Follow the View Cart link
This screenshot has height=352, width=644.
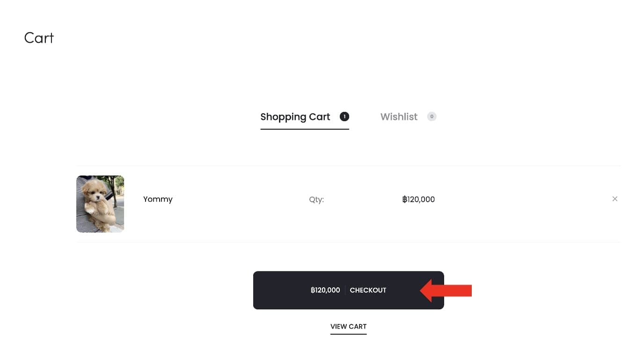point(348,327)
